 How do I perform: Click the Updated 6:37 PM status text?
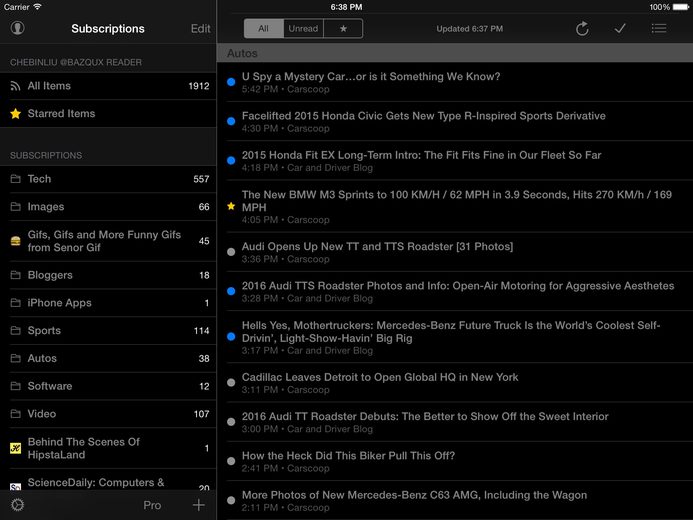point(469,29)
